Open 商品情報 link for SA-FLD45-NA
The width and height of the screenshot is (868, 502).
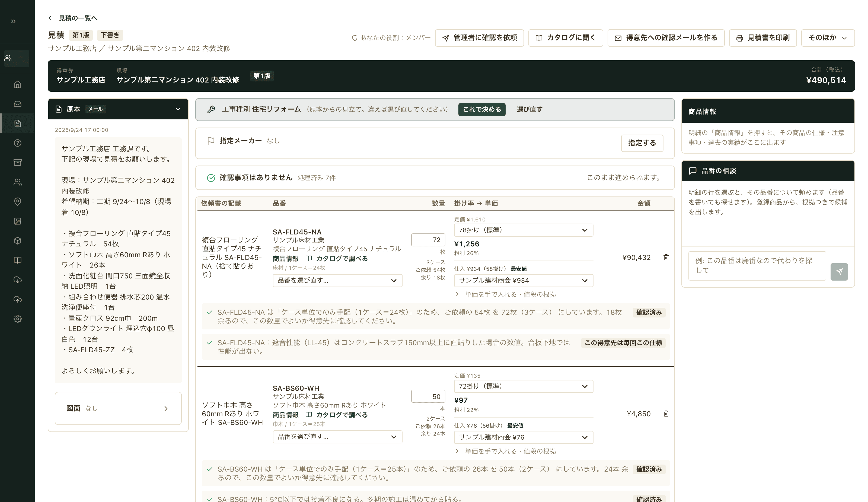(x=286, y=258)
